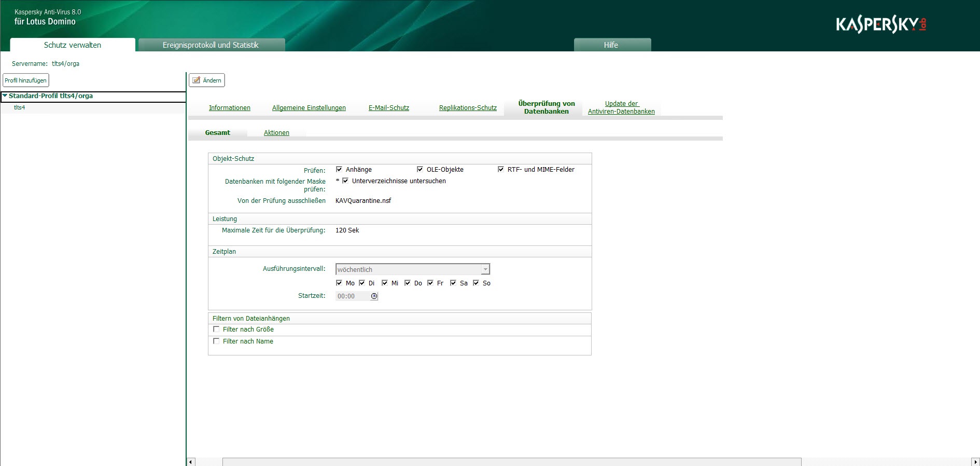
Task: Click the 120 Sek maximum time value
Action: tap(347, 230)
